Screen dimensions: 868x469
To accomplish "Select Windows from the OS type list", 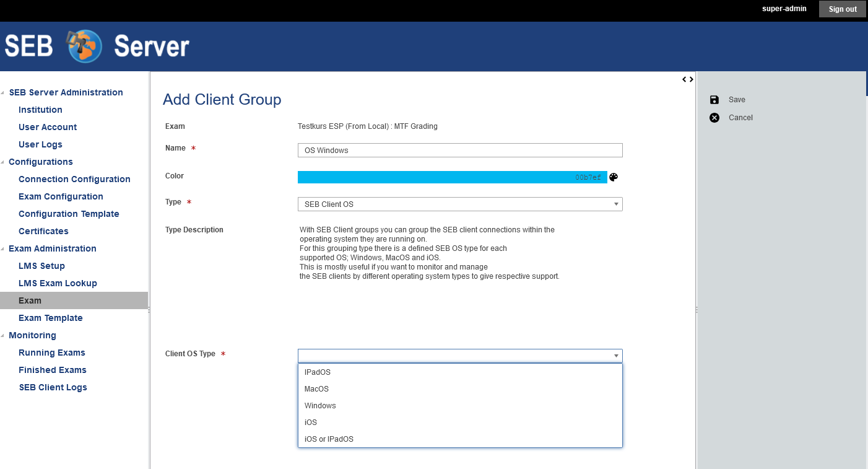I will [320, 405].
